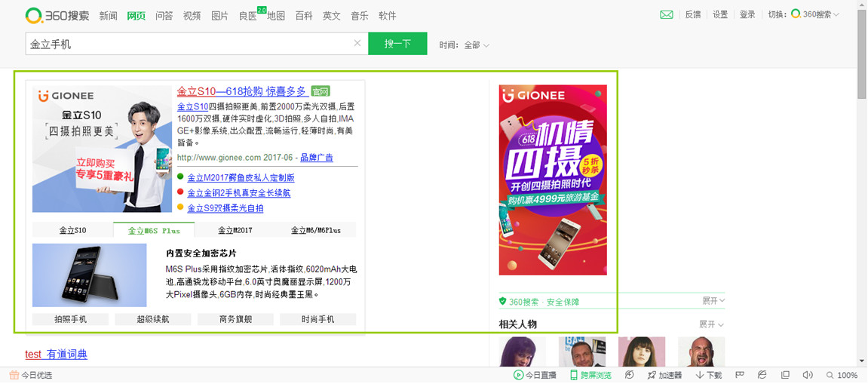Switch to the 新闻 tab
This screenshot has width=868, height=384.
pyautogui.click(x=109, y=16)
